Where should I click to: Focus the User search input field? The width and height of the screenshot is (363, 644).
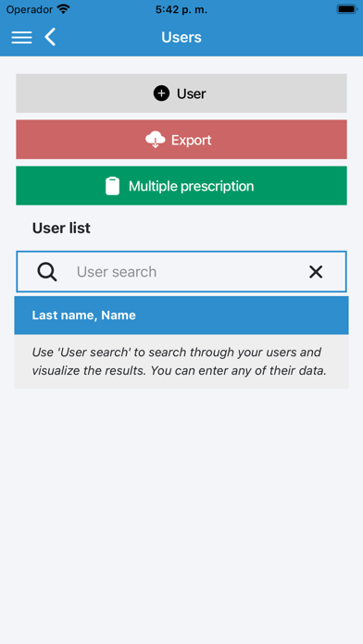(181, 271)
